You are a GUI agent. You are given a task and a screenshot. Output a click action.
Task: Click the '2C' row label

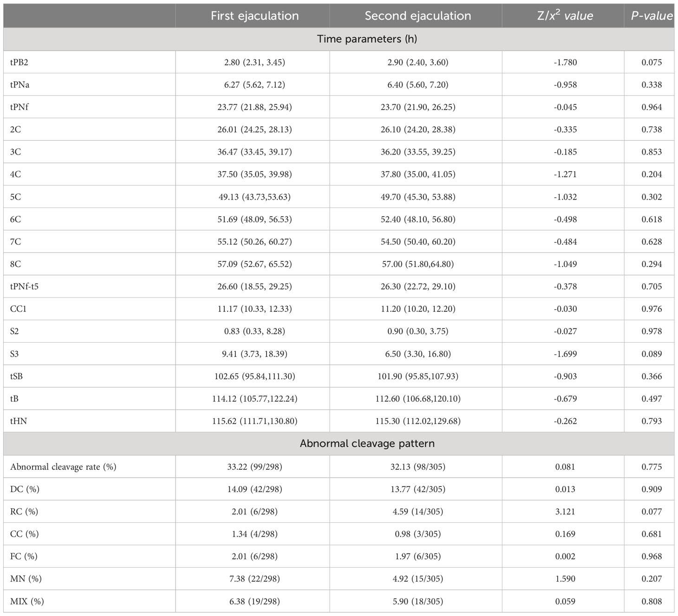click(15, 130)
